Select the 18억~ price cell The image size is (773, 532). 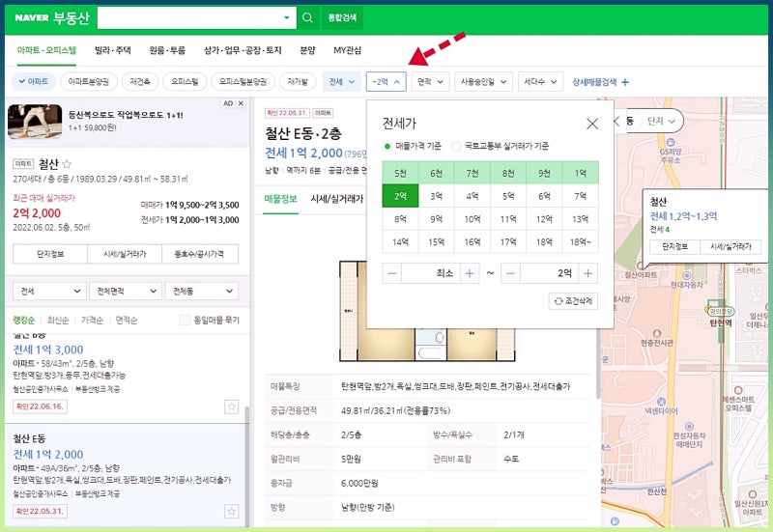tap(581, 242)
